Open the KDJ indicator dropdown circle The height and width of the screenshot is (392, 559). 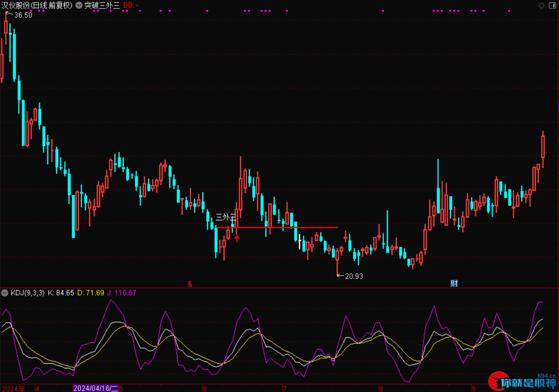click(5, 293)
